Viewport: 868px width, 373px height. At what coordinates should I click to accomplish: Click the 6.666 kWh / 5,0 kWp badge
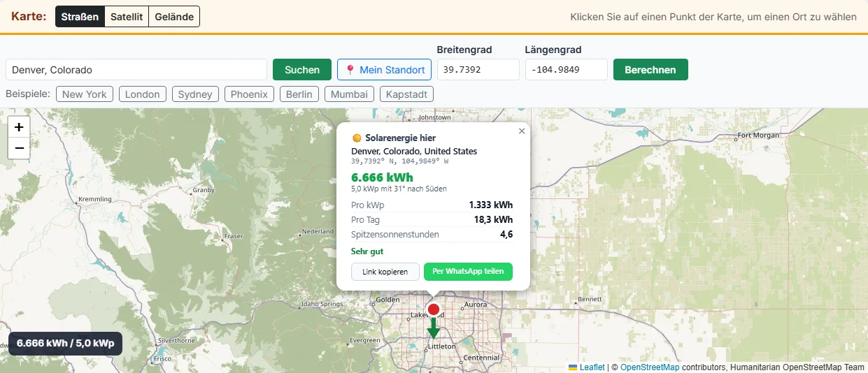click(x=65, y=344)
